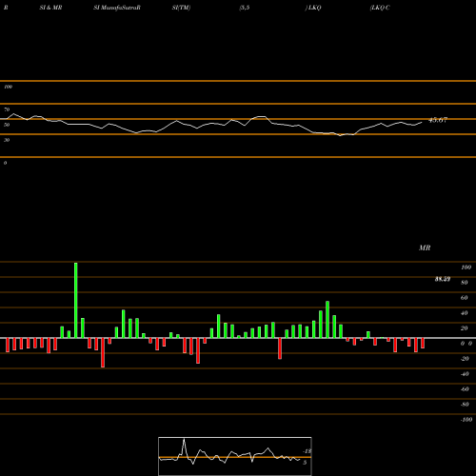476x476 pixels.
Task: Click the 60 label on MR axis
Action: (465, 298)
